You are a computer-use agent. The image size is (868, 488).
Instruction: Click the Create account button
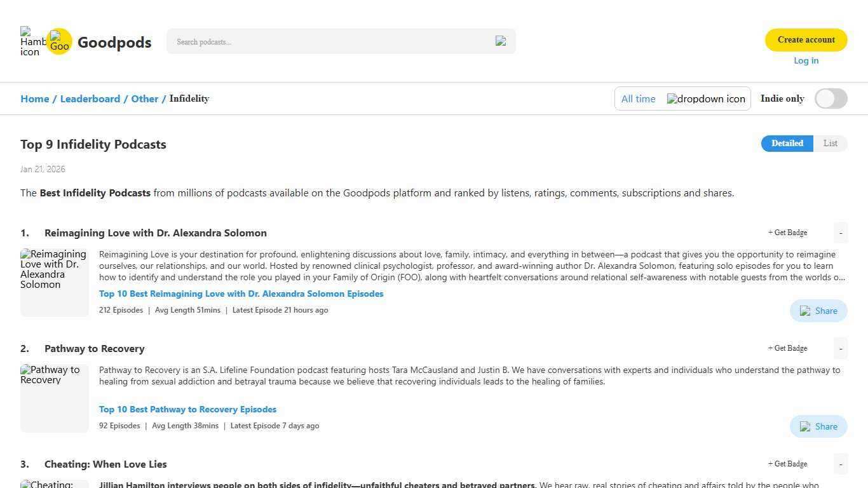pos(806,39)
